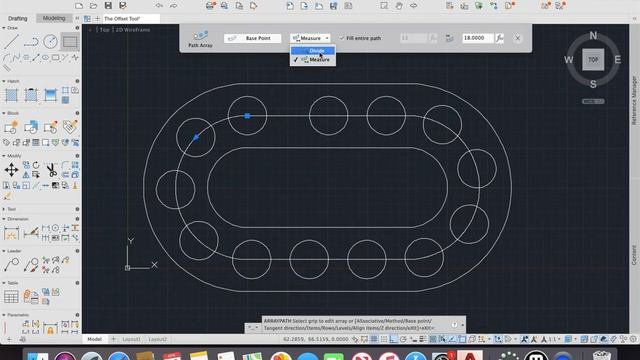640x360 pixels.
Task: Open The Offset Tool drawing tab
Action: pos(131,18)
